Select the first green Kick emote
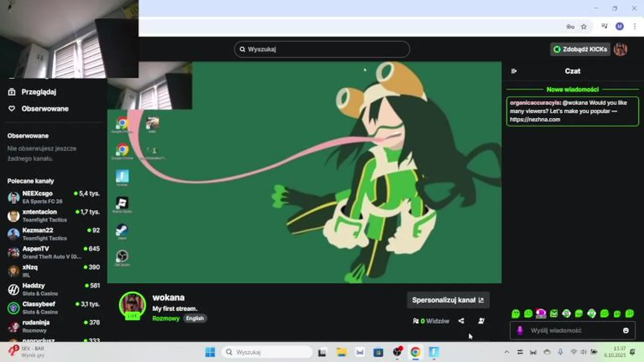Screen dimensions: 644x362 click(516, 313)
